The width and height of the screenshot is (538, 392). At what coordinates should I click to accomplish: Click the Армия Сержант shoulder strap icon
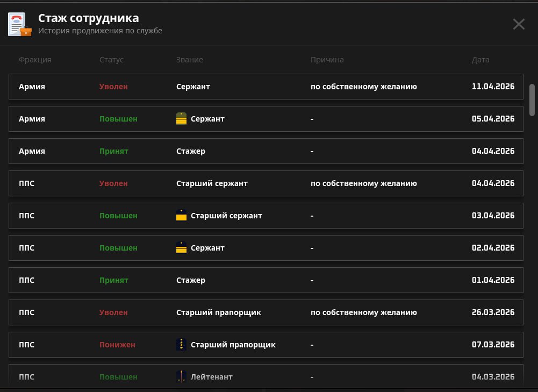(x=181, y=119)
